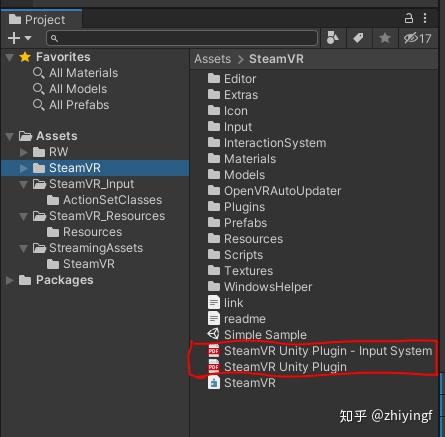Image resolution: width=445 pixels, height=437 pixels.
Task: Select the readme text file
Action: coord(237,319)
